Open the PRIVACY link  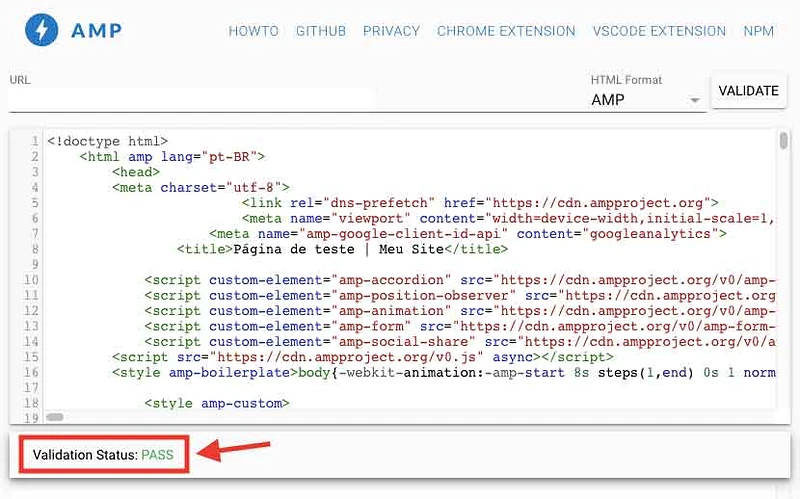391,31
